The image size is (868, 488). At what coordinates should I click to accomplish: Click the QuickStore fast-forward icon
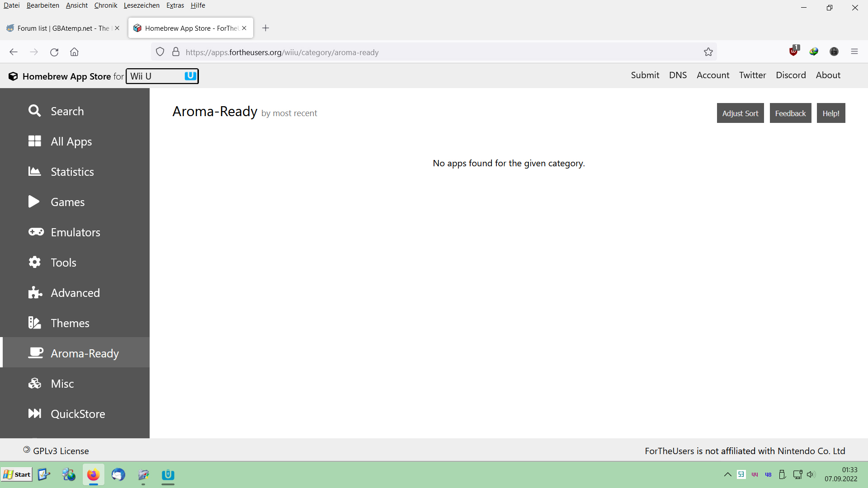point(34,413)
